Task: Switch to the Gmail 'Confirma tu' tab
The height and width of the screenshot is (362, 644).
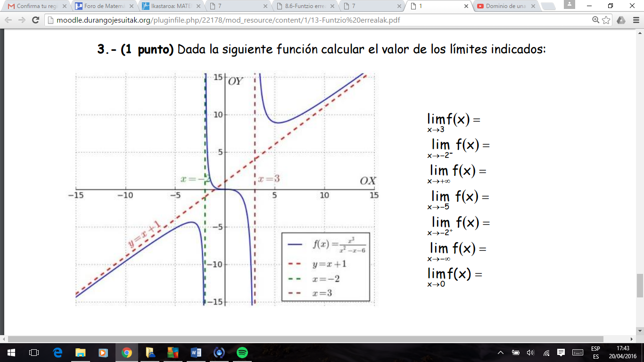Action: [36, 6]
